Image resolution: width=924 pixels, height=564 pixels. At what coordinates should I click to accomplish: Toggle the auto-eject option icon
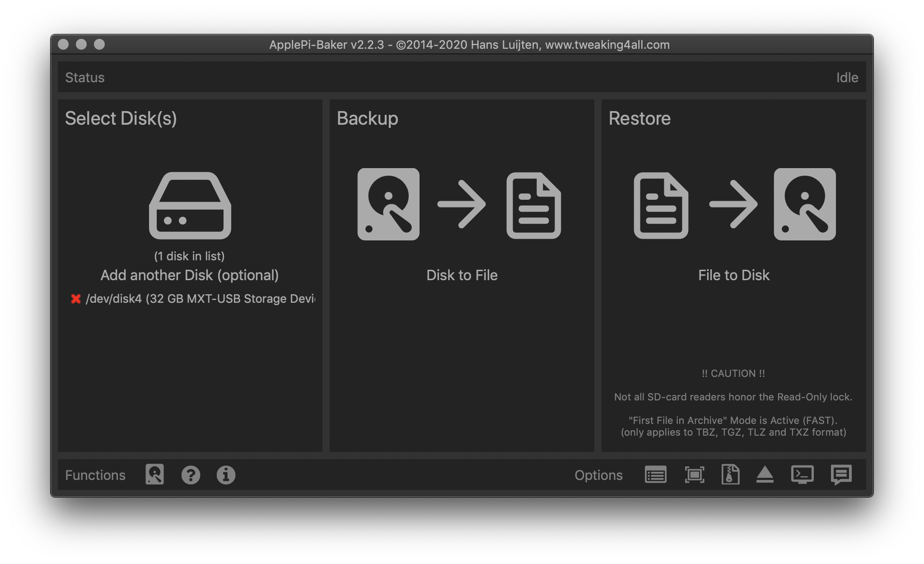coord(765,475)
